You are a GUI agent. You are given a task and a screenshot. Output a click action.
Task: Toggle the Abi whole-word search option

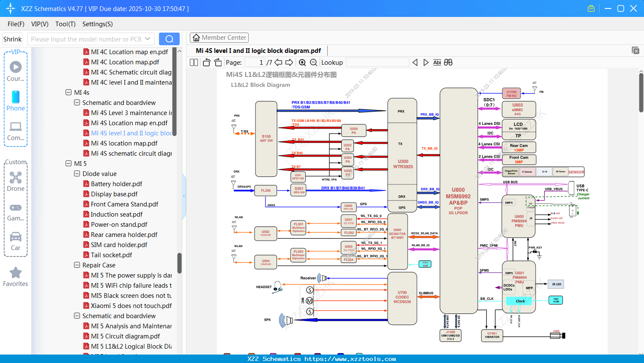coord(437,62)
